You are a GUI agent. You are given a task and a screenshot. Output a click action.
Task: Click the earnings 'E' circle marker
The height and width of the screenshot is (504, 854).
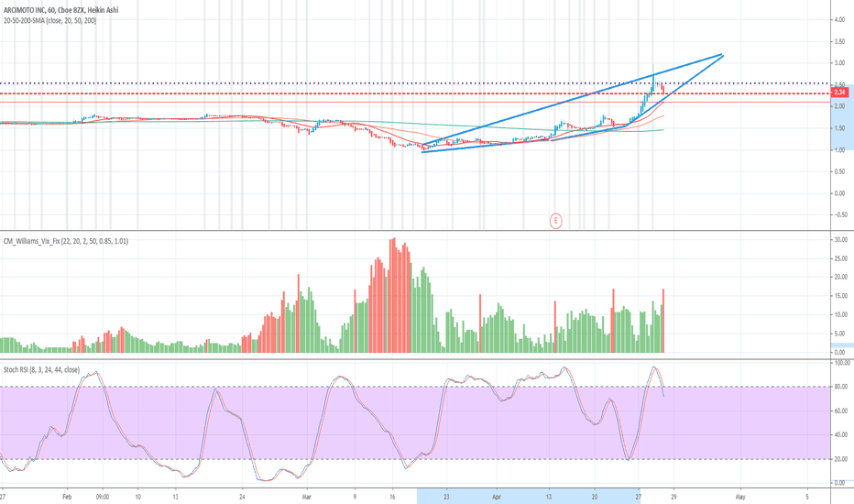click(x=555, y=221)
